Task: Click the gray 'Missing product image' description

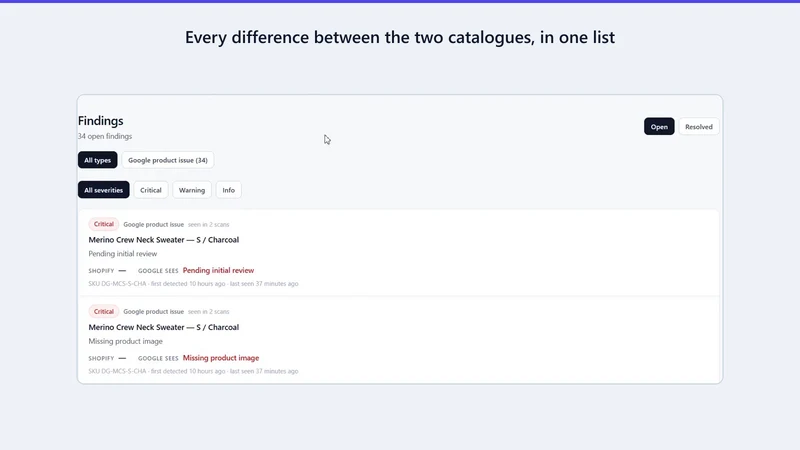Action: coord(126,341)
